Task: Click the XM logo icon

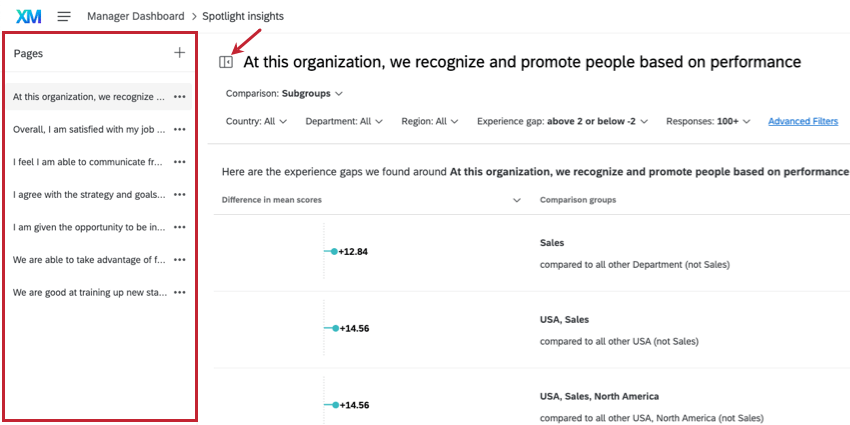Action: 28,16
